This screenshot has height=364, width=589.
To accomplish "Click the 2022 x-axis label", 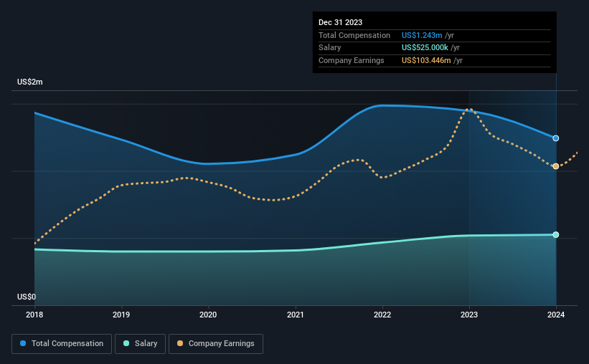I will 382,315.
